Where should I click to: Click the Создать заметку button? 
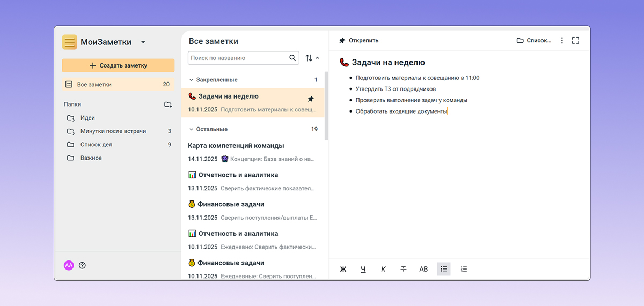(x=118, y=65)
